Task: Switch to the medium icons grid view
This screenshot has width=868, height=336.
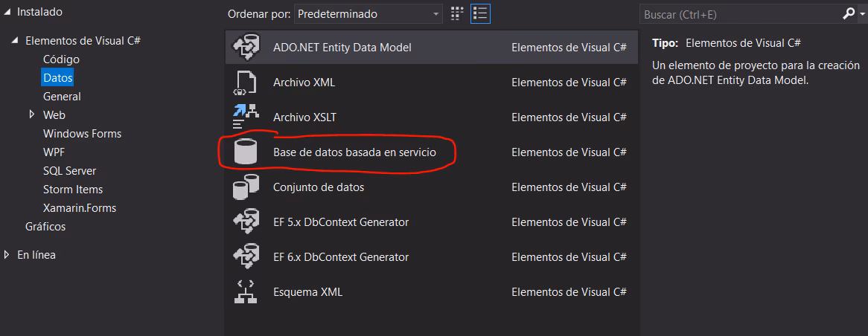Action: 456,14
